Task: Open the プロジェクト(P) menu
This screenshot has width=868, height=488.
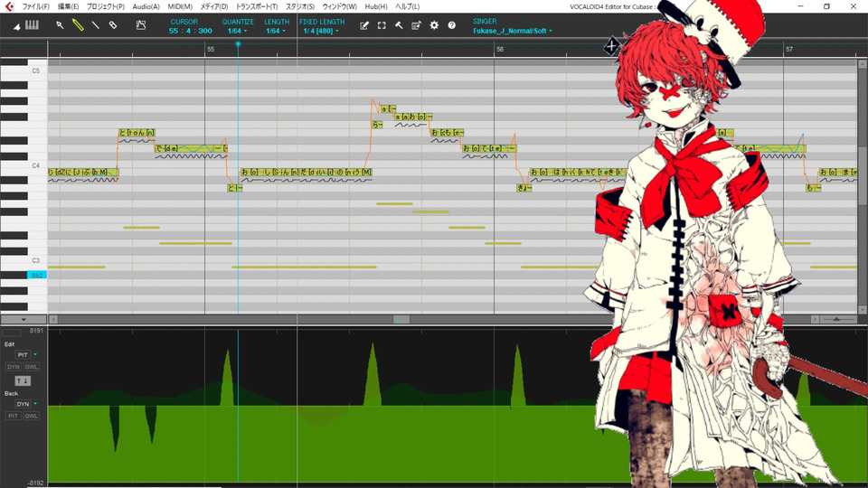Action: (x=105, y=6)
